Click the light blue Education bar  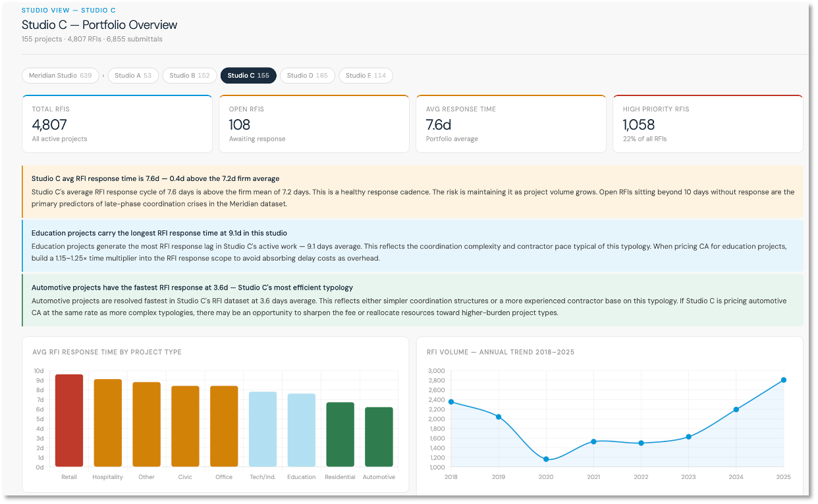coord(302,430)
